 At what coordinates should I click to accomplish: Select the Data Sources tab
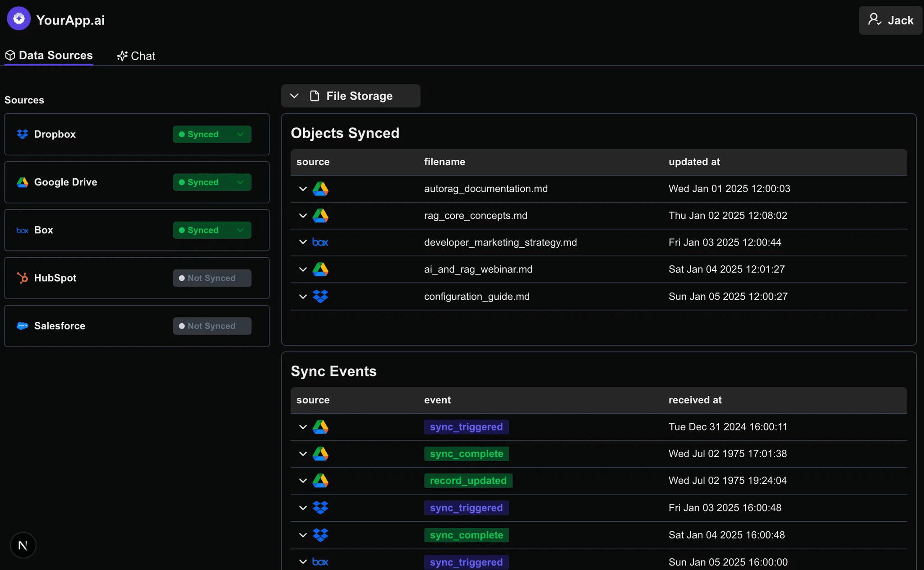49,56
